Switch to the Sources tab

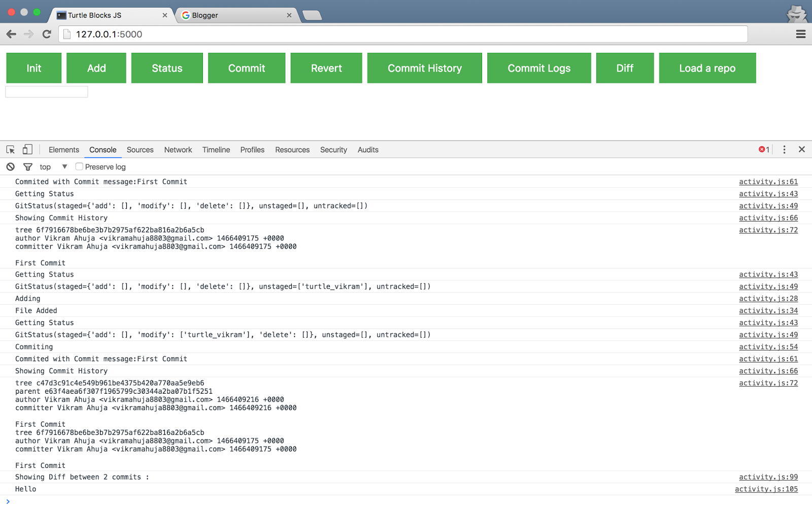140,150
